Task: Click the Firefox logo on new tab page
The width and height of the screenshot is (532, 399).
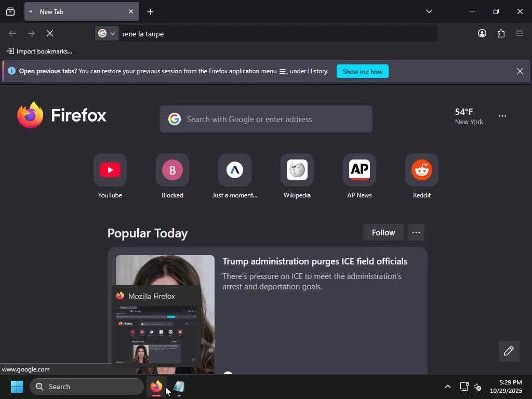Action: click(61, 115)
